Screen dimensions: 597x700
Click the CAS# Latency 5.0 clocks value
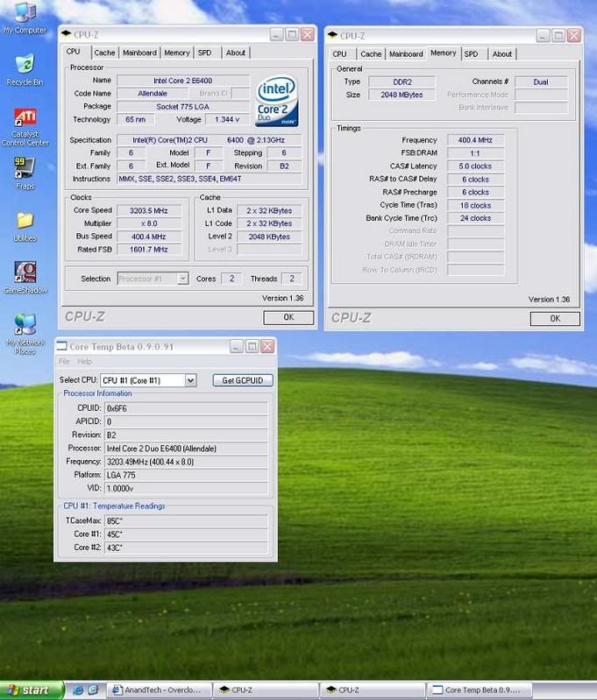coord(475,166)
